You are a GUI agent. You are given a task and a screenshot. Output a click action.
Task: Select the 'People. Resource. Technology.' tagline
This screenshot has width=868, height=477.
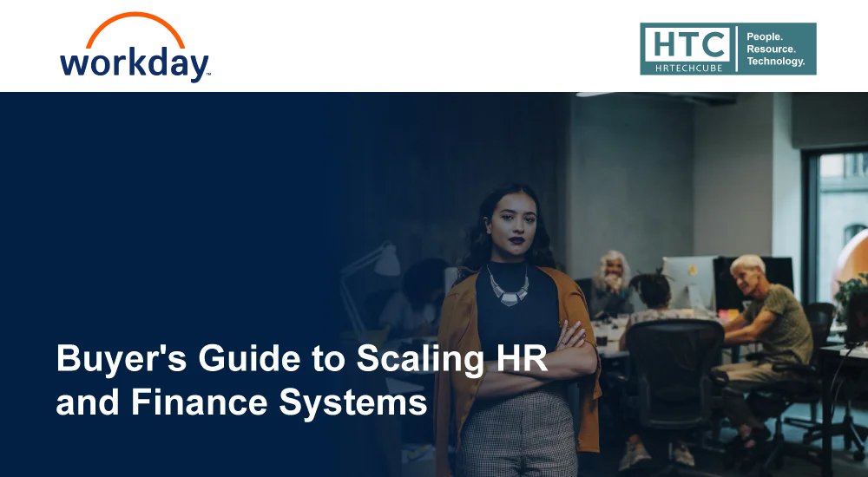tap(775, 49)
